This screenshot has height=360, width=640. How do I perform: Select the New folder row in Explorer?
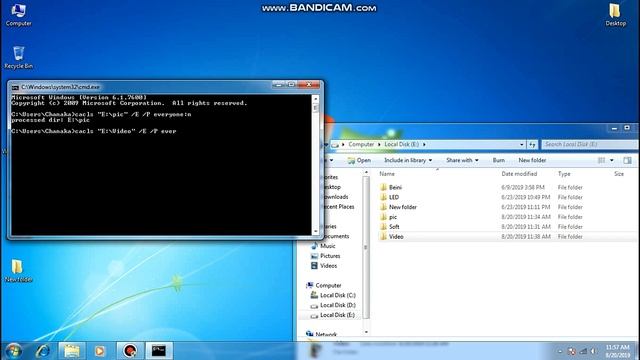click(507, 207)
